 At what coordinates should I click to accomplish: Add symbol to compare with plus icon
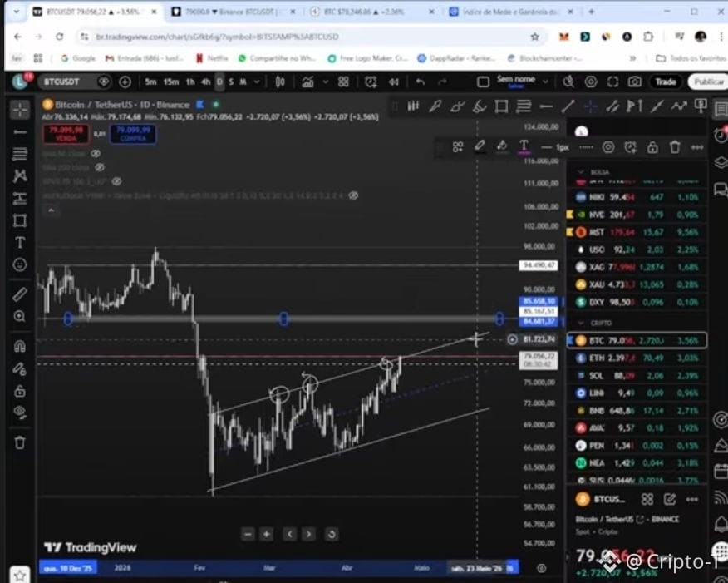point(125,82)
